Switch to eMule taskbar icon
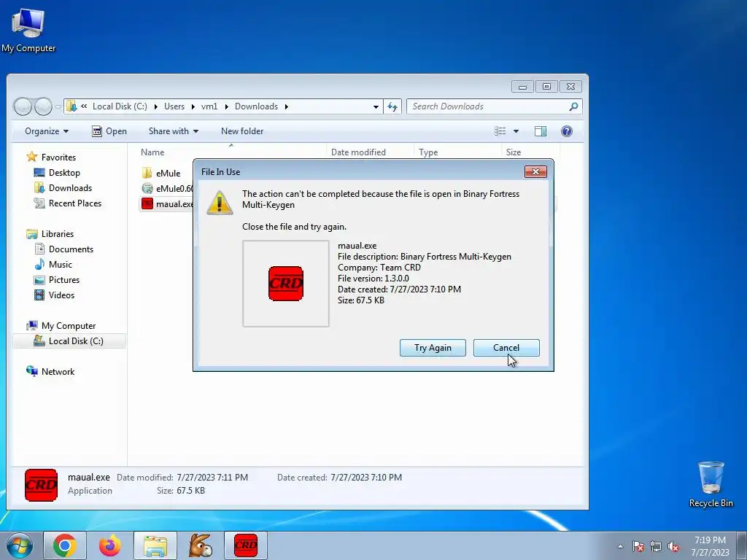 click(x=201, y=545)
